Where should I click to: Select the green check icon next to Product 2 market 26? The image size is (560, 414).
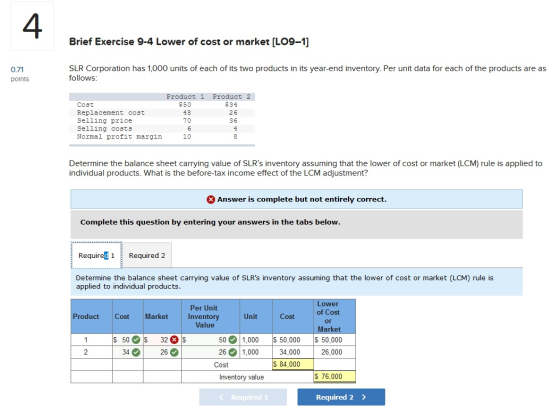(174, 352)
